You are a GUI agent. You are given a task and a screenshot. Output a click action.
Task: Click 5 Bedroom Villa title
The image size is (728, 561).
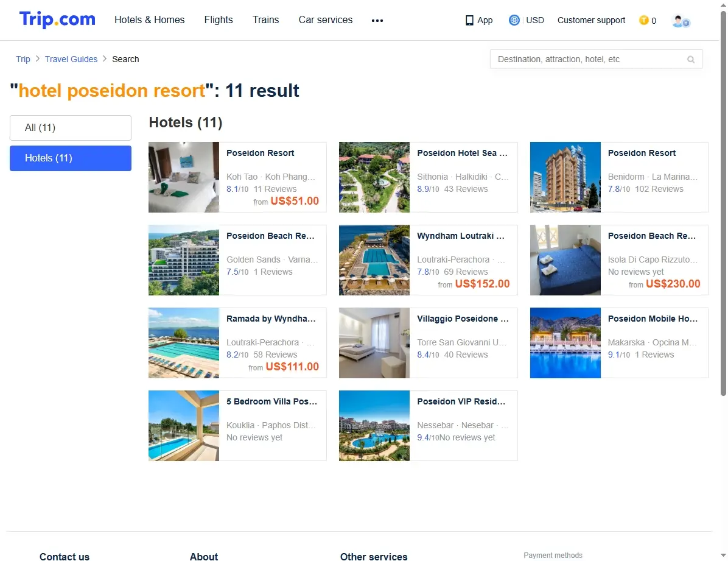pos(272,401)
